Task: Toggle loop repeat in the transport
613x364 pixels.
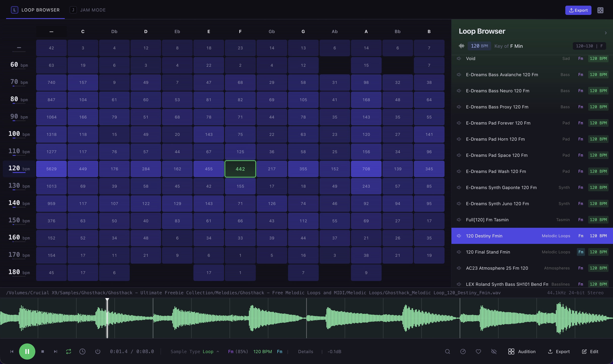Action: (69, 351)
